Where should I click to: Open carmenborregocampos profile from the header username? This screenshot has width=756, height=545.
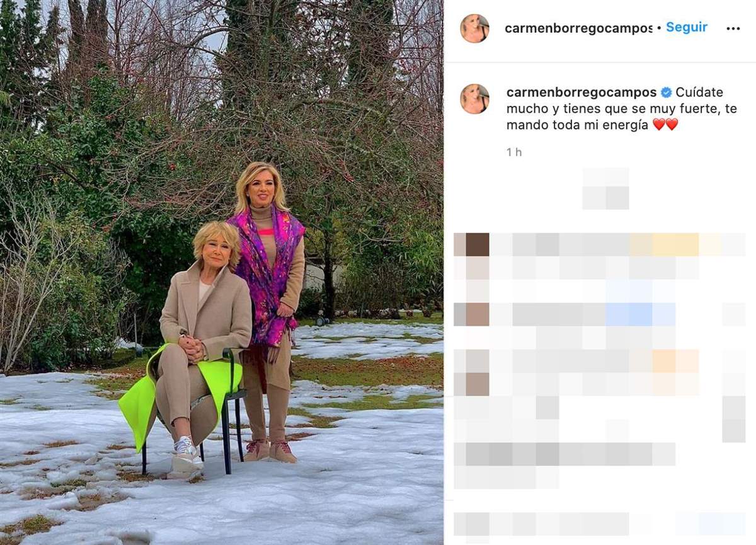pos(578,28)
